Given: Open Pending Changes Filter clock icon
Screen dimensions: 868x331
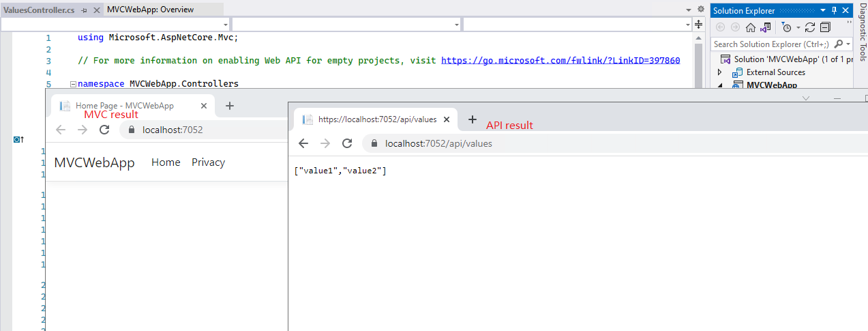Looking at the screenshot, I should click(x=786, y=27).
